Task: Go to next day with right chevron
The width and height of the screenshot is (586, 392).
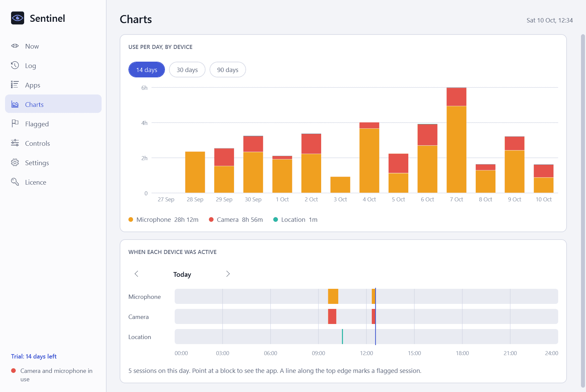Action: (228, 274)
